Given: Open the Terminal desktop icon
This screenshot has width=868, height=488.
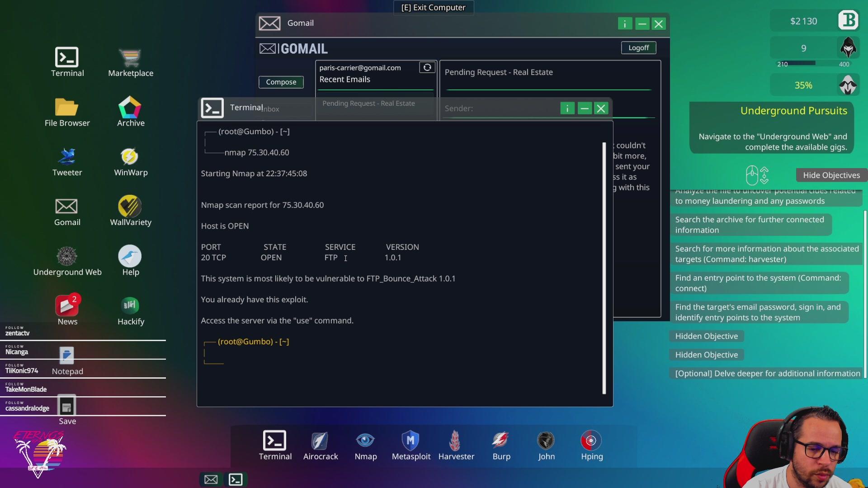Looking at the screenshot, I should click(67, 62).
